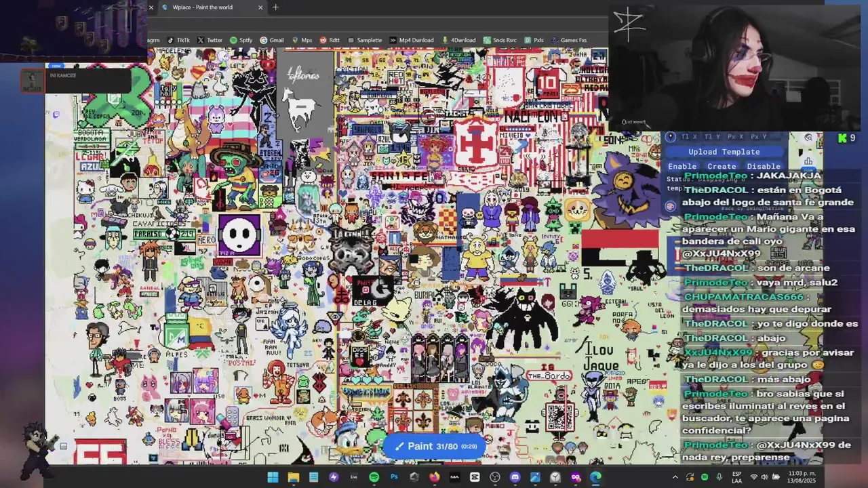Screen dimensions: 868x488
Task: Click the Disable template button
Action: pyautogui.click(x=764, y=166)
